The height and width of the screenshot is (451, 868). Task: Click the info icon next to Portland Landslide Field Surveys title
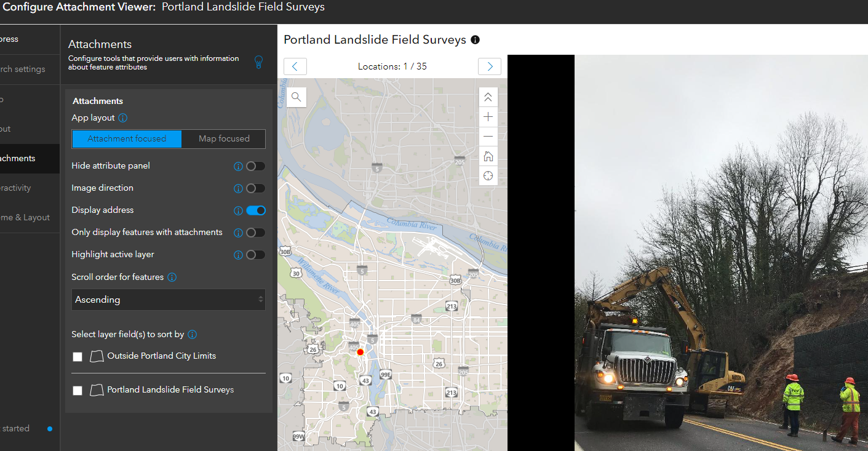pyautogui.click(x=474, y=39)
